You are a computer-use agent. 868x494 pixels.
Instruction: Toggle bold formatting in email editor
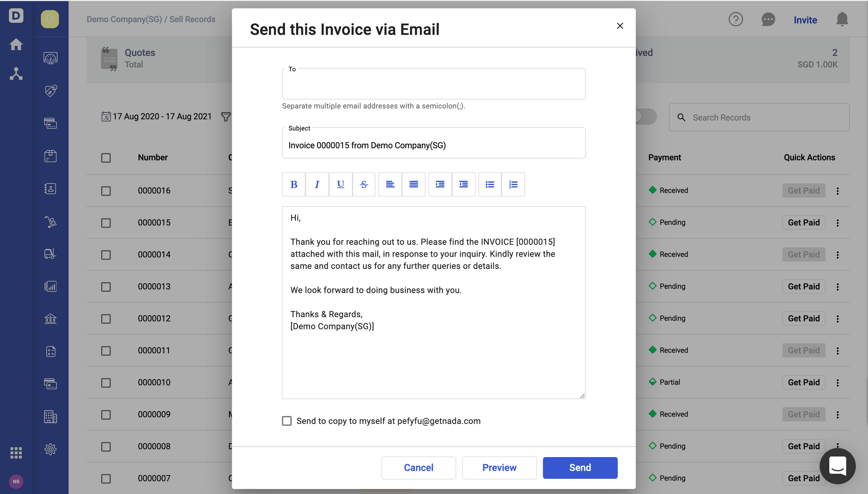tap(294, 185)
